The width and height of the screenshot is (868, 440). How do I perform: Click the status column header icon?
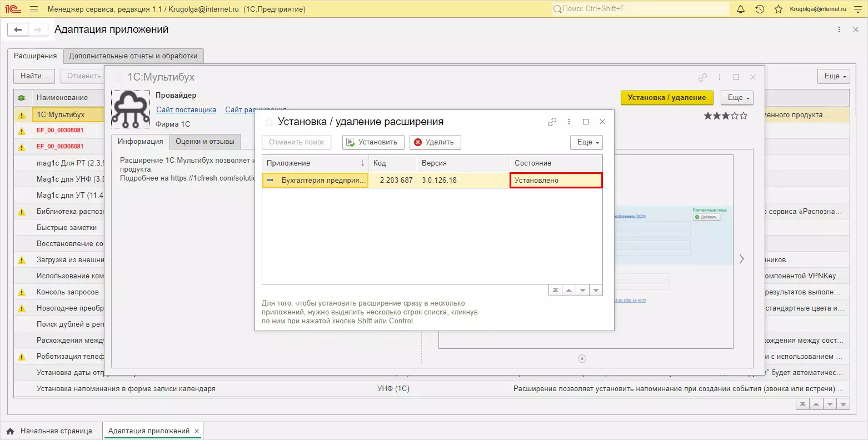click(x=22, y=98)
